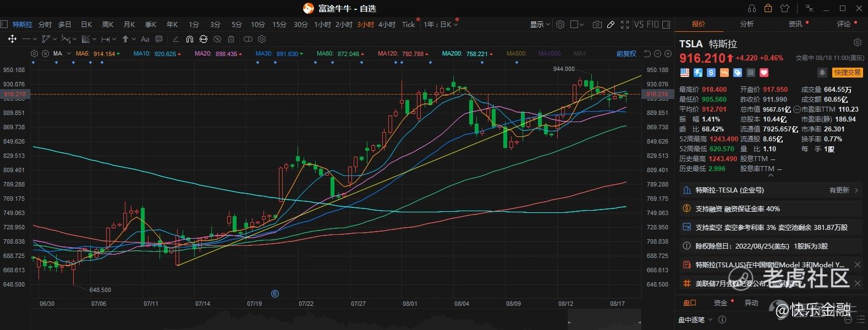
Task: Select the wave pattern drawing tool
Action: (x=65, y=39)
